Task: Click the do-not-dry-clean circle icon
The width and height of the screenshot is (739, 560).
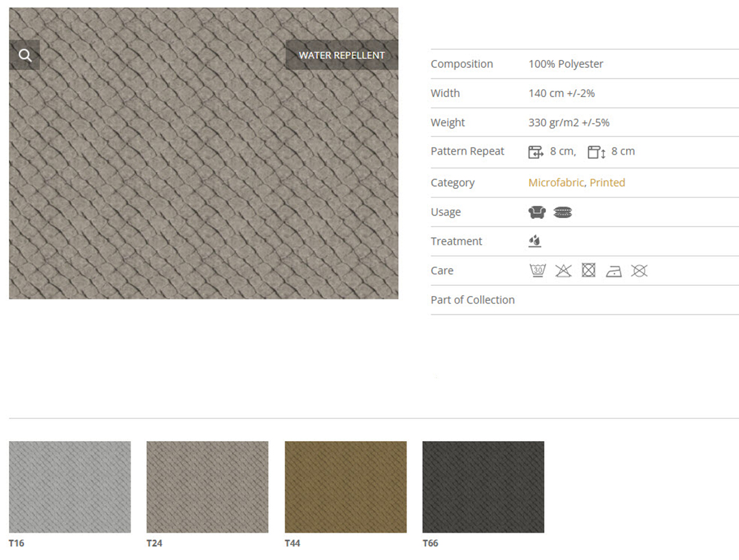Action: point(639,271)
